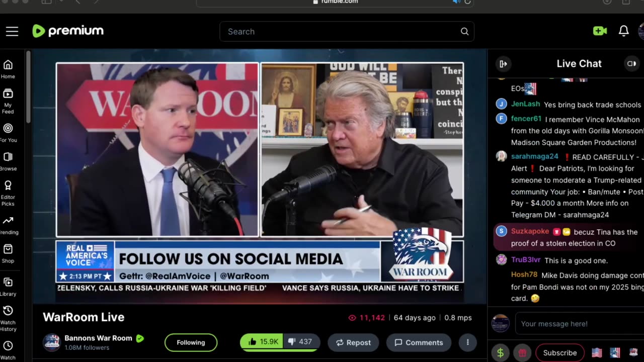
Task: Click the verified badge beside Bannons War Room
Action: (x=140, y=338)
